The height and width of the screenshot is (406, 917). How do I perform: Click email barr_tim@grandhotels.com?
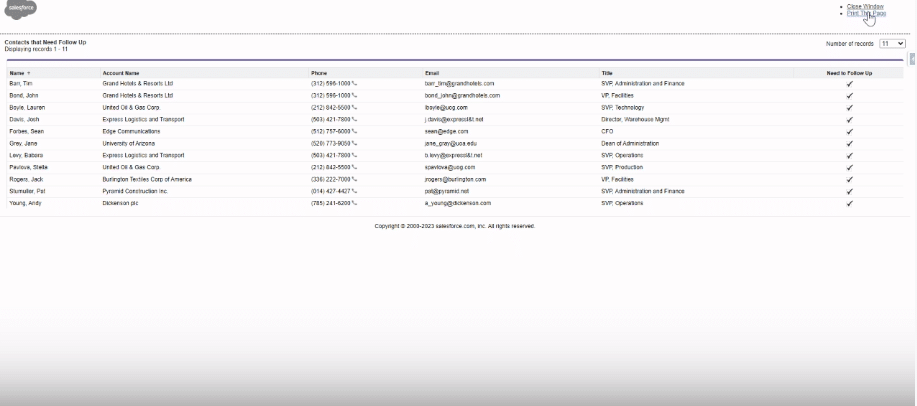click(459, 84)
